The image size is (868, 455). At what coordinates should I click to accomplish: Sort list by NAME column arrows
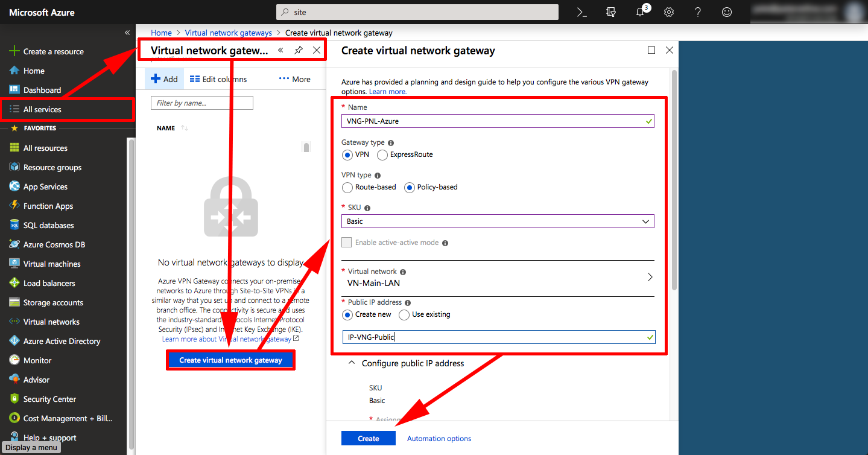[185, 128]
